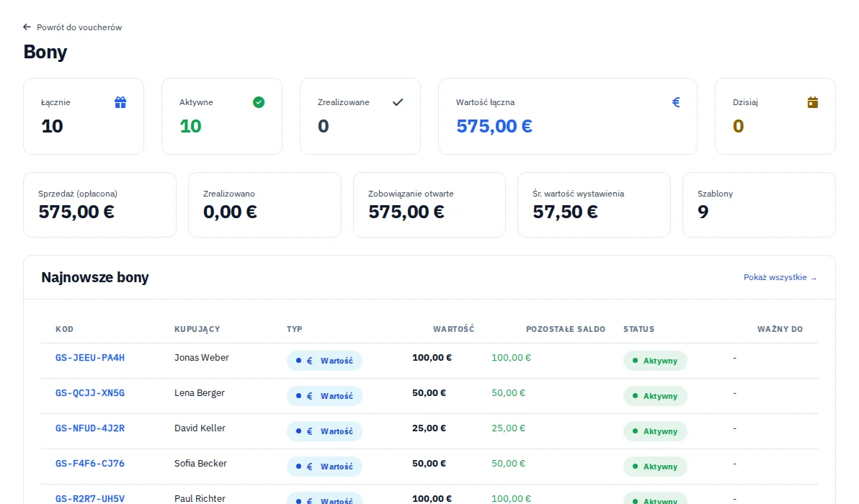Click the checkmark icon in Zrealizowane card
This screenshot has width=859, height=504.
398,102
